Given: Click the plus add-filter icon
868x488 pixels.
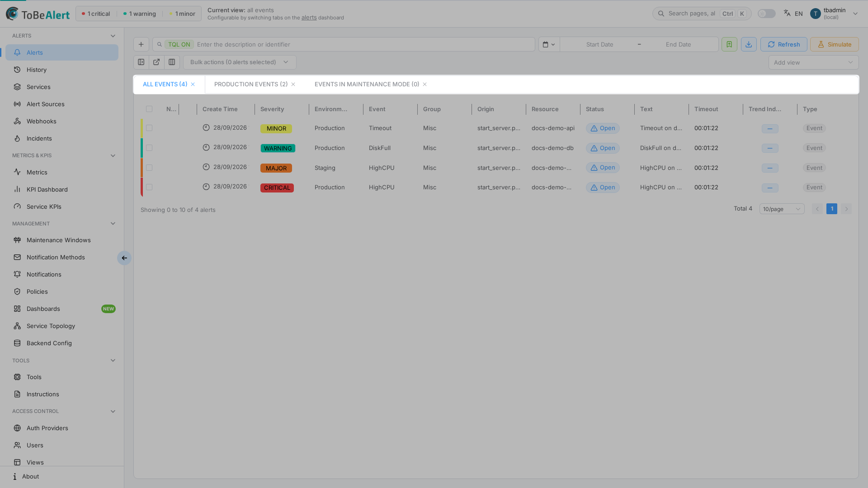Looking at the screenshot, I should (141, 44).
